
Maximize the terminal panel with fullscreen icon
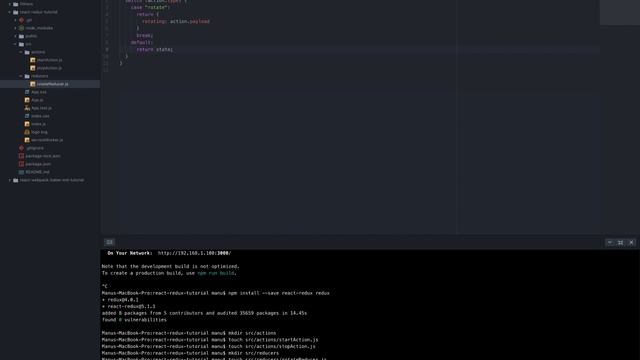click(620, 242)
